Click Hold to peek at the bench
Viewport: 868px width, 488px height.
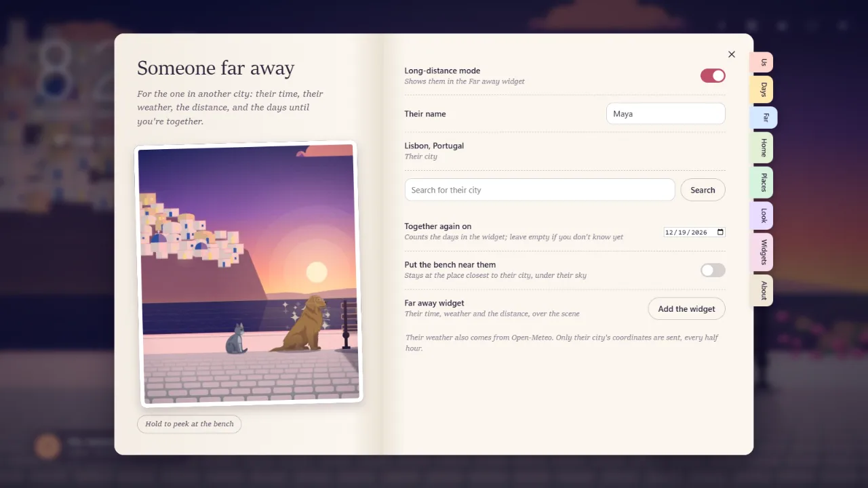[189, 424]
